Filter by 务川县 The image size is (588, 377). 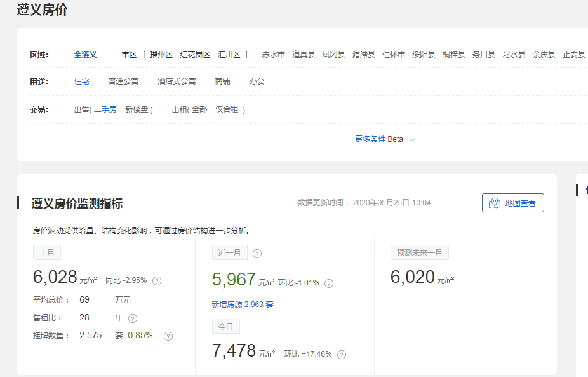[x=484, y=55]
